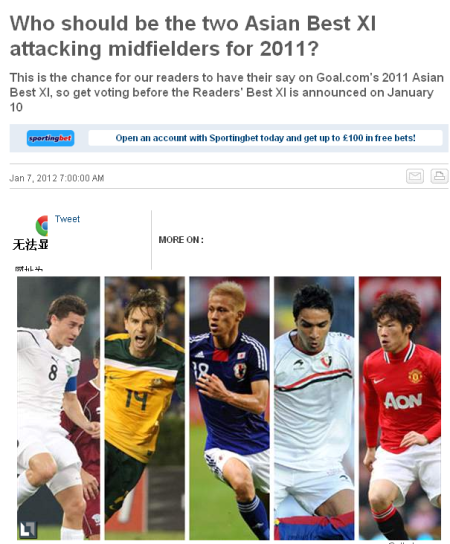Click the AON sponsor logo on red shirt

pyautogui.click(x=403, y=400)
